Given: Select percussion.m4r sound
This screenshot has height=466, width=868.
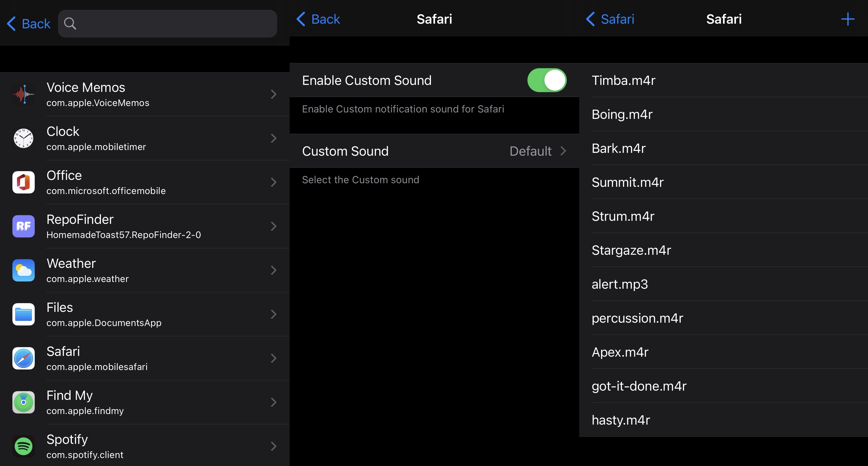Looking at the screenshot, I should coord(723,318).
